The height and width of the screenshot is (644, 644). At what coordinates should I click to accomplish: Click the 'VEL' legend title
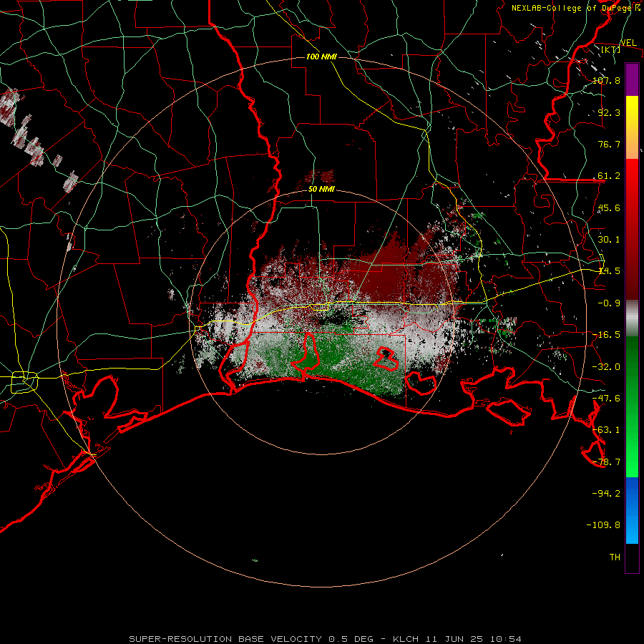coord(628,43)
